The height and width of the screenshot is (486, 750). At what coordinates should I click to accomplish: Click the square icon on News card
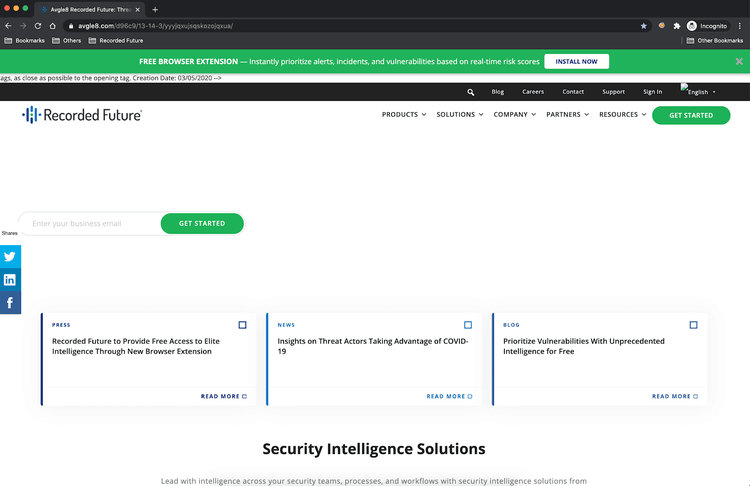[x=468, y=325]
